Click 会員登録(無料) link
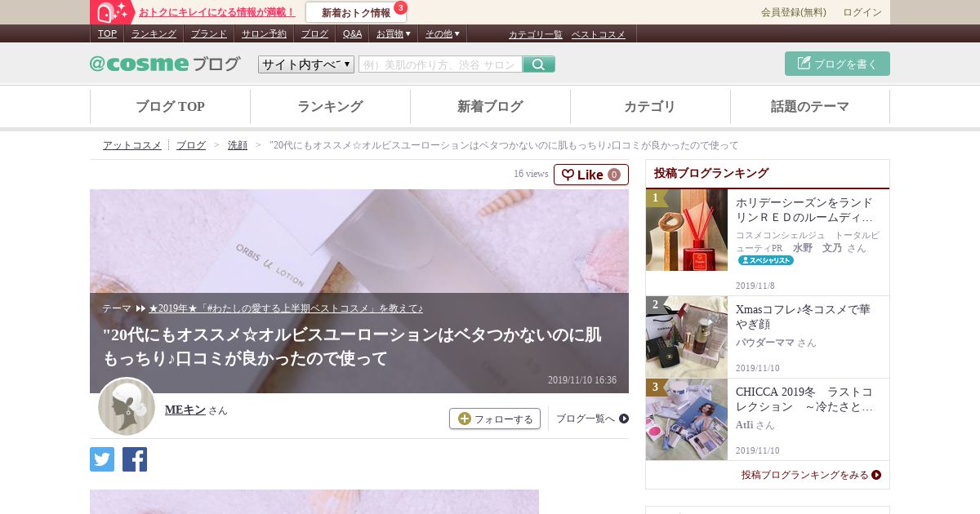The width and height of the screenshot is (980, 514). tap(793, 12)
